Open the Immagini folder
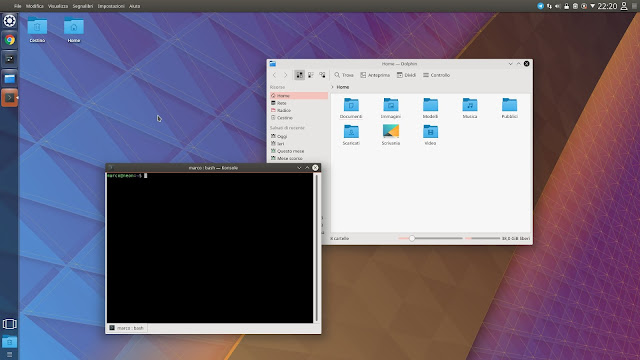 tap(391, 108)
